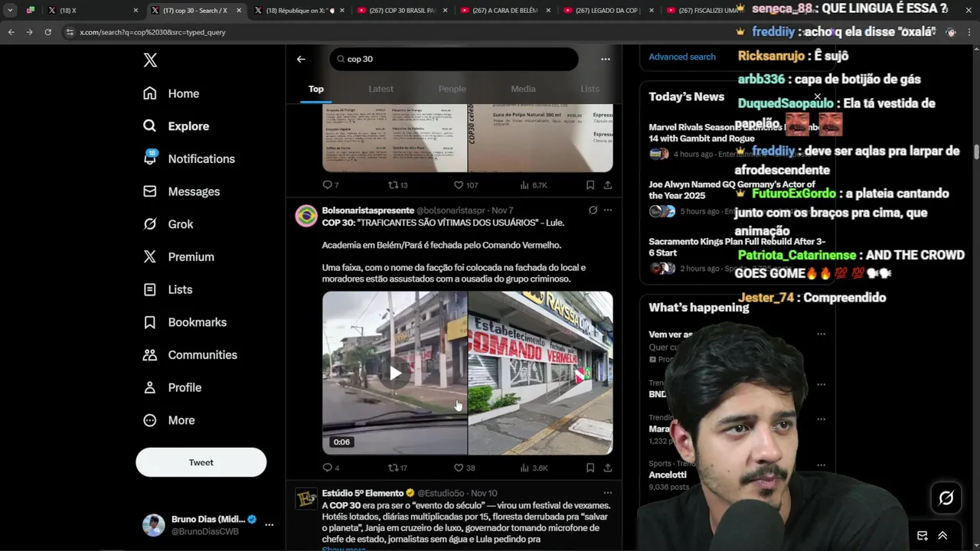
Task: Open search options three-dot menu
Action: [606, 59]
